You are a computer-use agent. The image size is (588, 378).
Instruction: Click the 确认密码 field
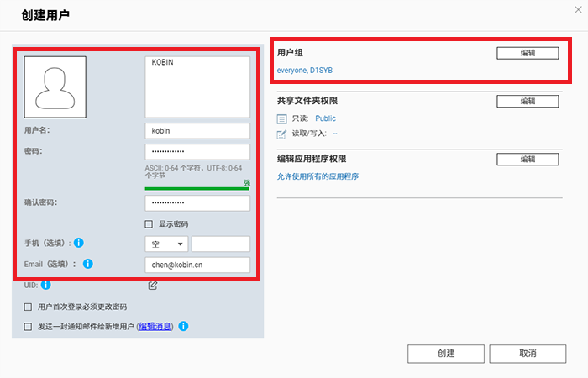[x=197, y=203]
